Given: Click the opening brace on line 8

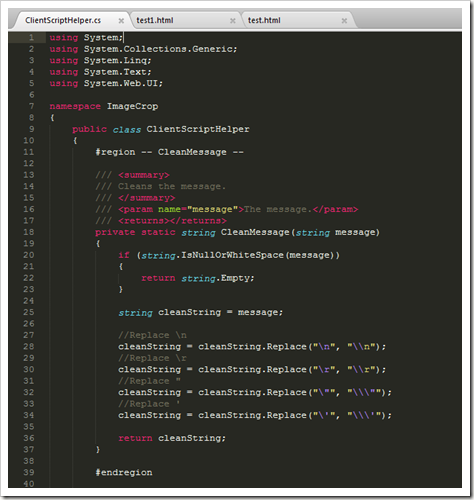Looking at the screenshot, I should 52,118.
